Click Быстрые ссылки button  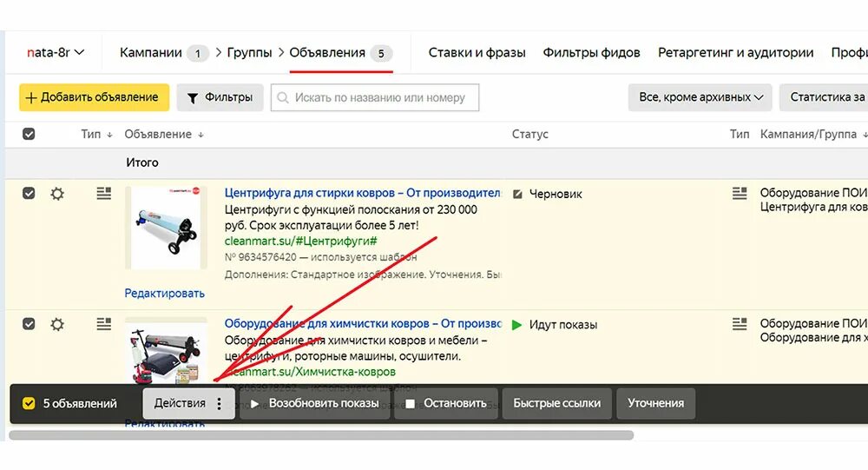(557, 403)
